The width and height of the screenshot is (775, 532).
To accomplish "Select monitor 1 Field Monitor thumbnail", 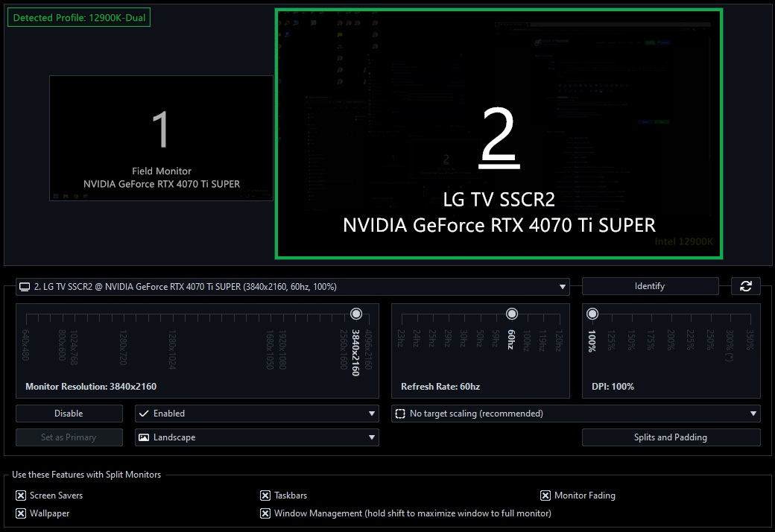I will point(162,139).
